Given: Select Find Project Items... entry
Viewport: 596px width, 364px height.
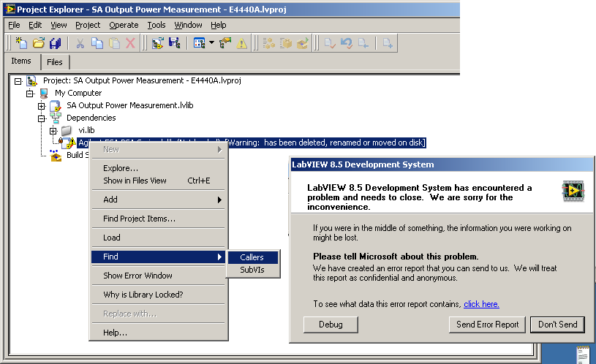Looking at the screenshot, I should click(158, 219).
